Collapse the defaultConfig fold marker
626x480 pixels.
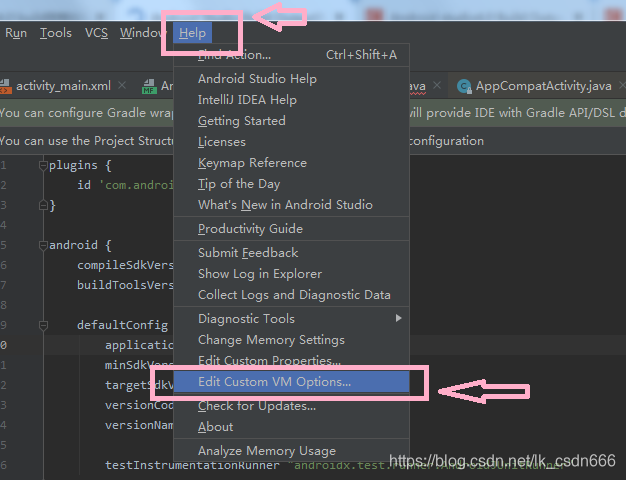tap(43, 325)
